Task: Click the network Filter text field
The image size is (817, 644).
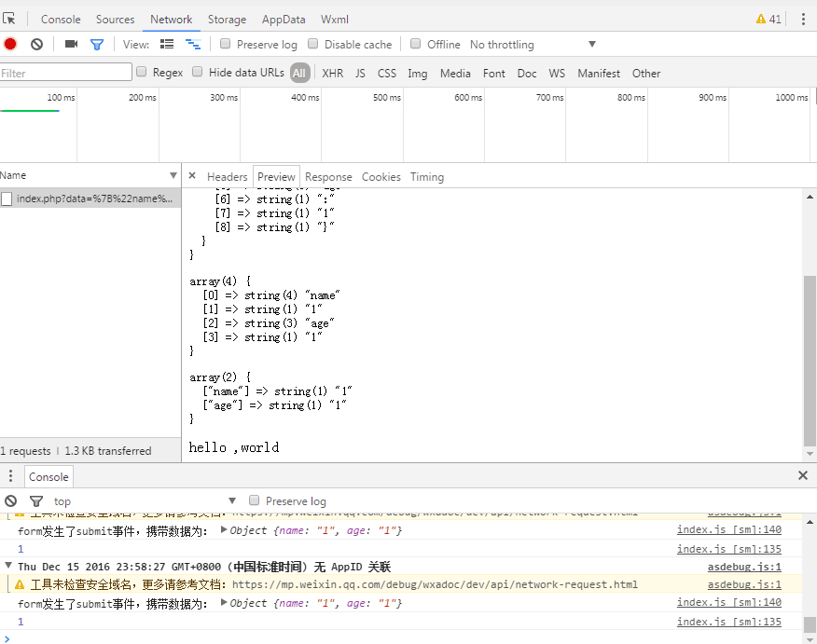Action: click(x=66, y=73)
